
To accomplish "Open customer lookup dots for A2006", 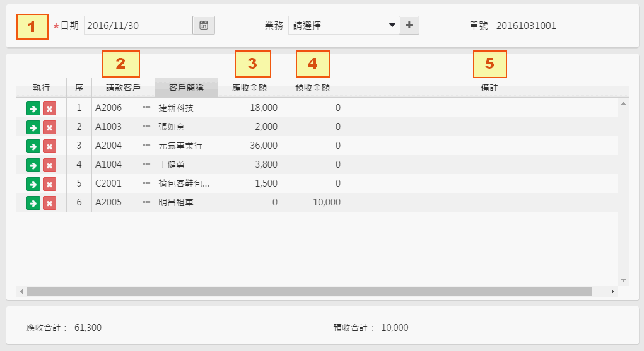I will (146, 108).
